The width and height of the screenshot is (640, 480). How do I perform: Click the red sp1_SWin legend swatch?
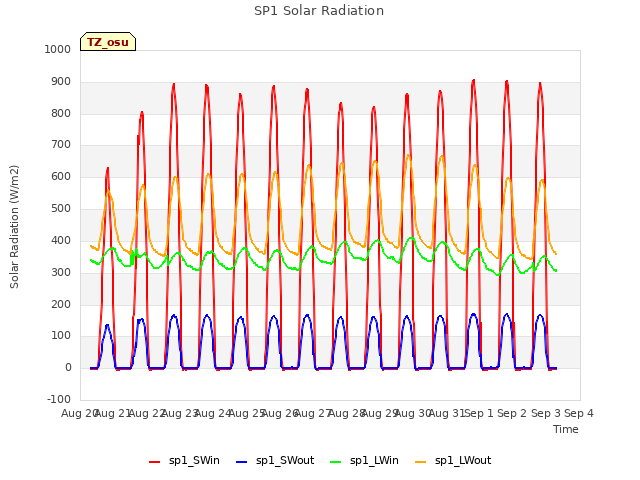point(155,462)
